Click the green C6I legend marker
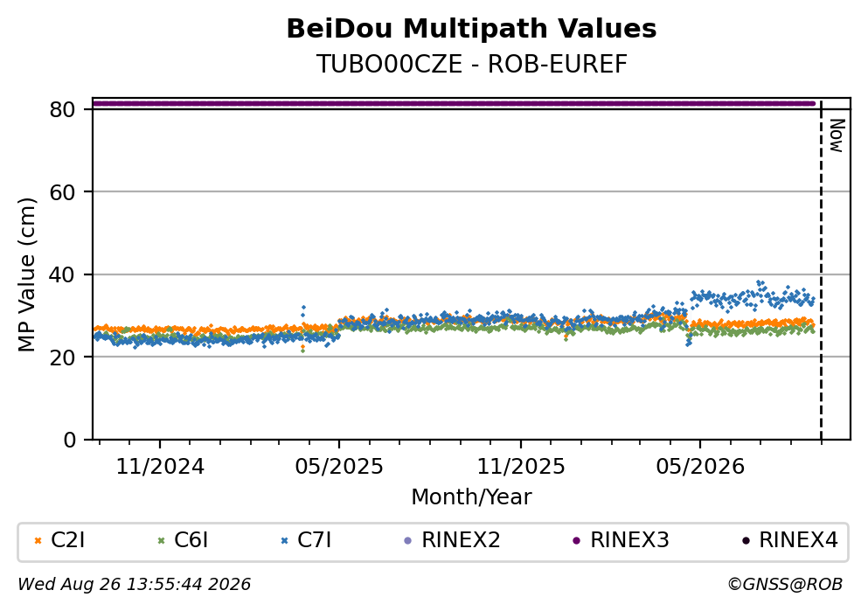Image resolution: width=868 pixels, height=611 pixels. (161, 541)
